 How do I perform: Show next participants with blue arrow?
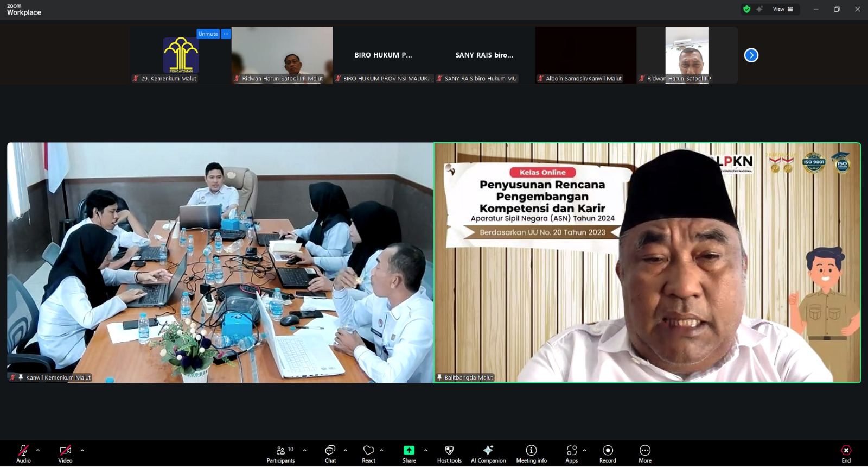click(751, 55)
